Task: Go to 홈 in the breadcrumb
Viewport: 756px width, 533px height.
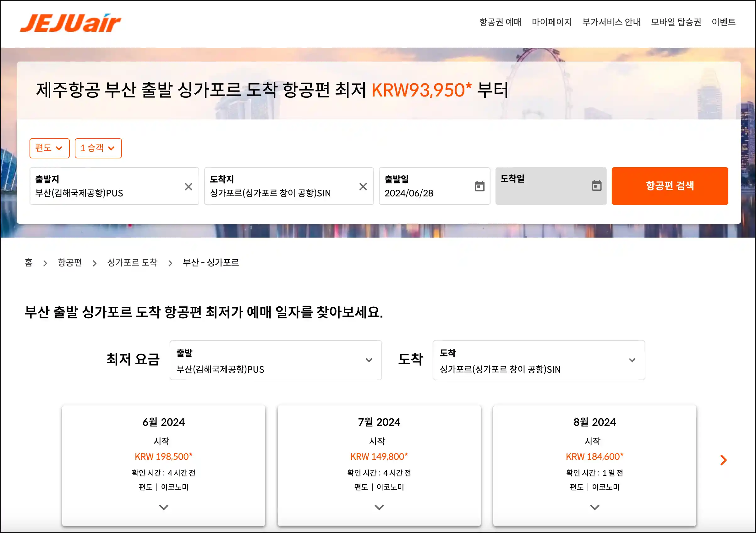Action: pos(29,262)
